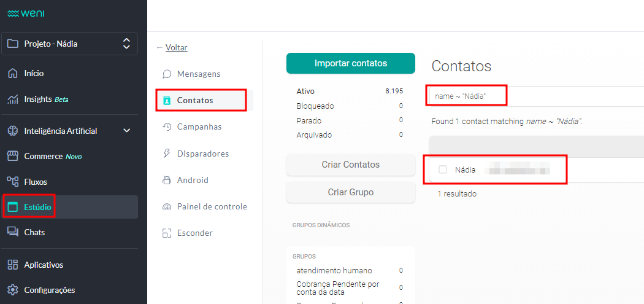Switch to the Campanhas menu item
The width and height of the screenshot is (644, 304).
point(199,127)
